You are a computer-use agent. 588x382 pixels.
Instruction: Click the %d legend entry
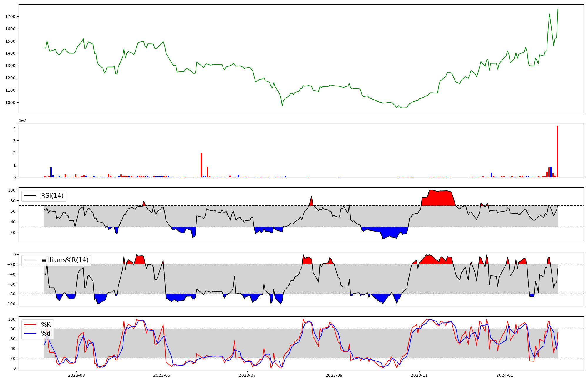(46, 334)
